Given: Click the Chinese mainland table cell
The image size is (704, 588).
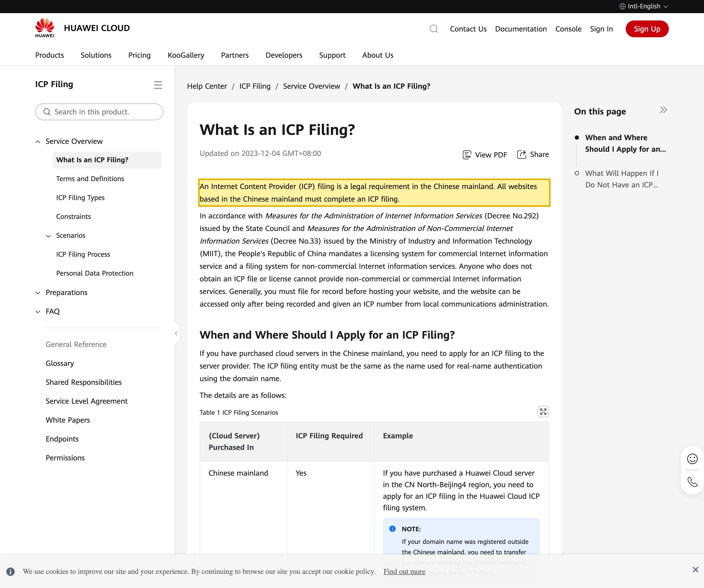Looking at the screenshot, I should [x=238, y=473].
